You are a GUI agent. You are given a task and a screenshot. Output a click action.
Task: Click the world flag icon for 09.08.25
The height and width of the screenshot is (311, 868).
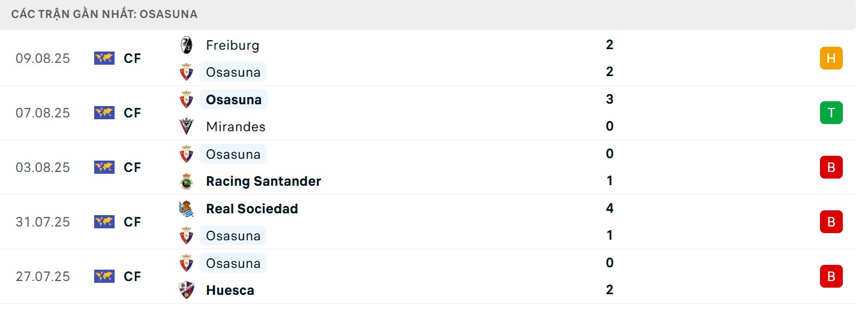104,58
